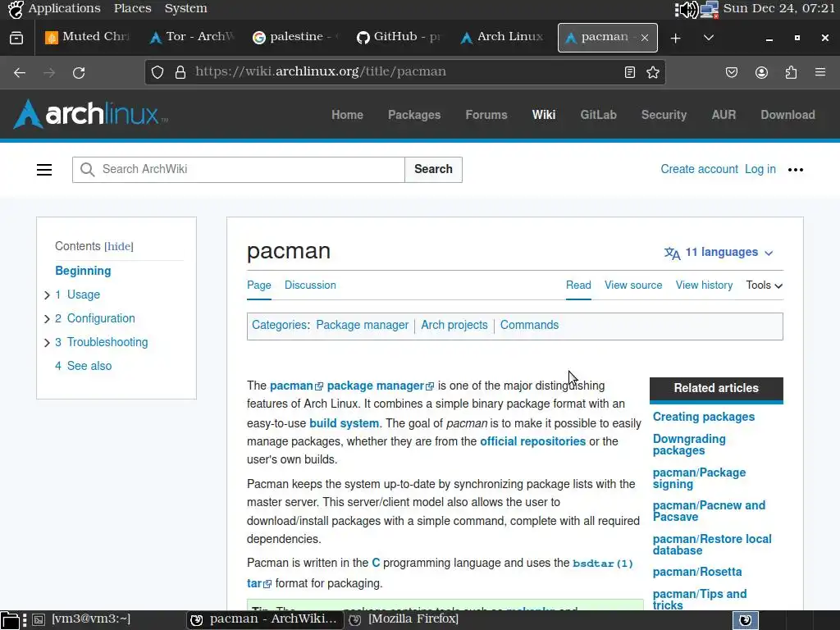
Task: Click the Search ArchWiki input field
Action: (x=239, y=169)
